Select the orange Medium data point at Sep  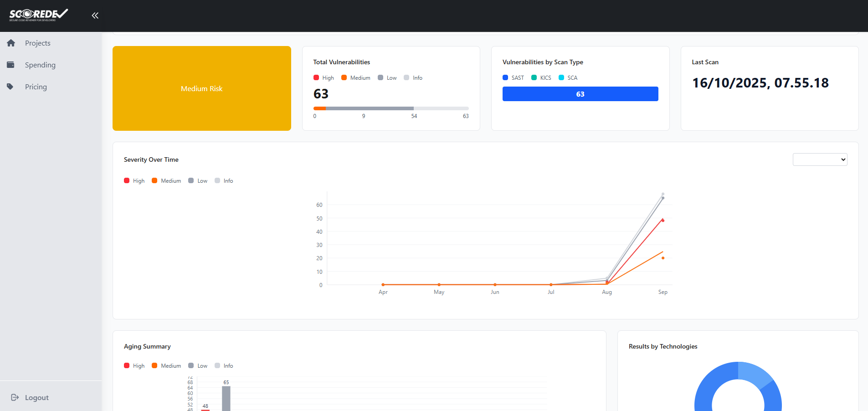click(x=663, y=258)
